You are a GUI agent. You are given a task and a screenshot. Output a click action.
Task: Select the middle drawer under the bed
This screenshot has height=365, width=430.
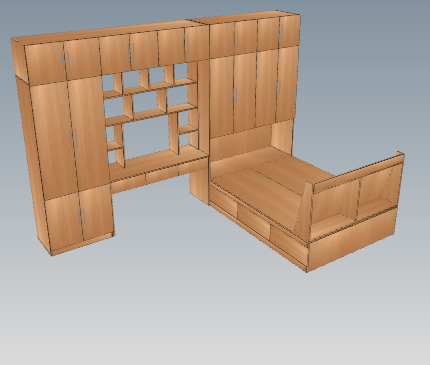tap(253, 219)
